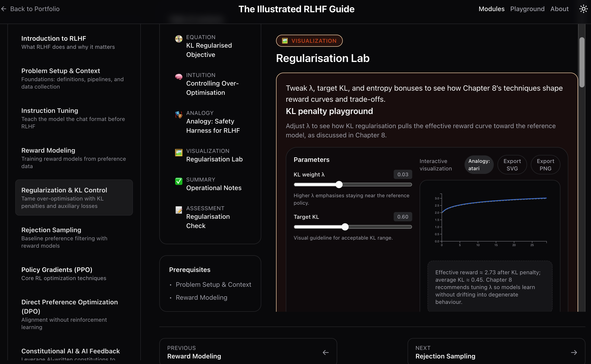
Task: Open the Reward Modeling prerequisite link
Action: pyautogui.click(x=201, y=297)
